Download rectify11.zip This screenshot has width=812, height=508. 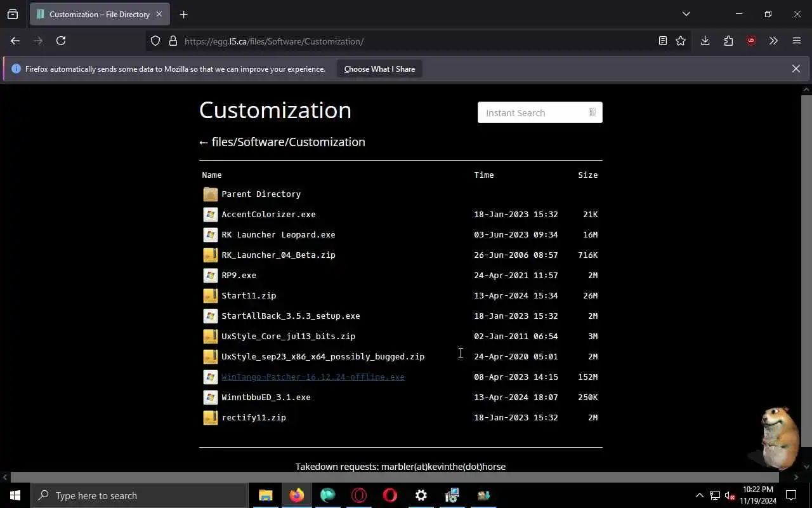(x=254, y=417)
